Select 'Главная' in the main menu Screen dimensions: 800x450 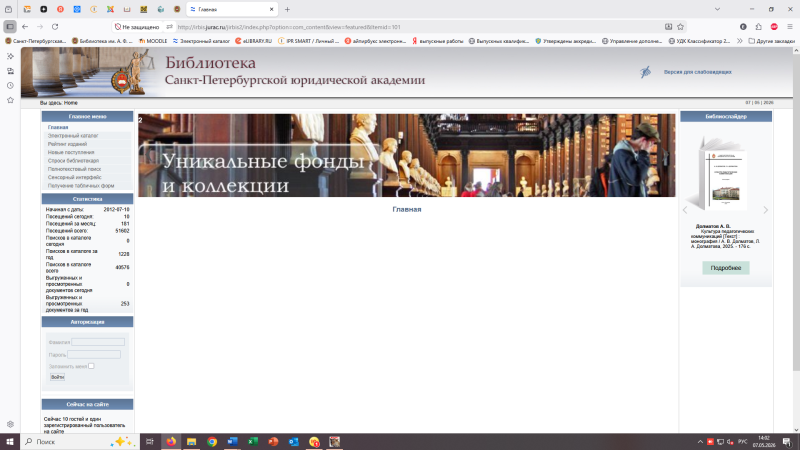58,127
